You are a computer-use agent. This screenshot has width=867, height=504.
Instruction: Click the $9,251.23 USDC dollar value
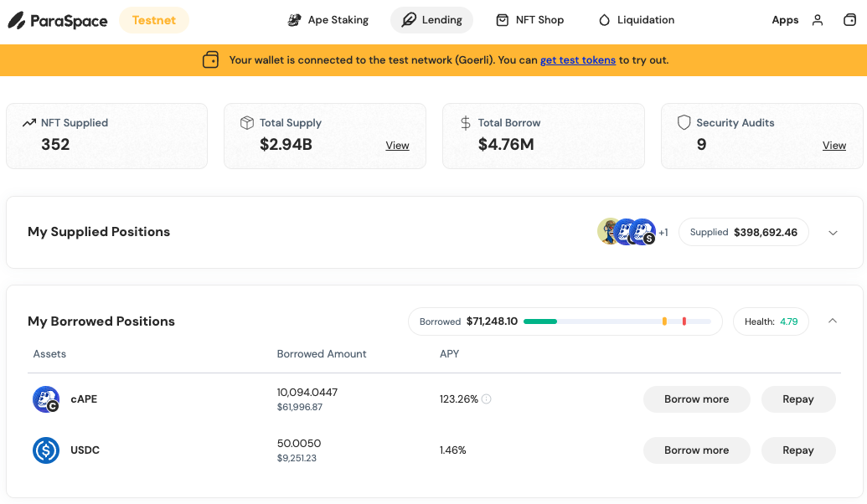(297, 458)
